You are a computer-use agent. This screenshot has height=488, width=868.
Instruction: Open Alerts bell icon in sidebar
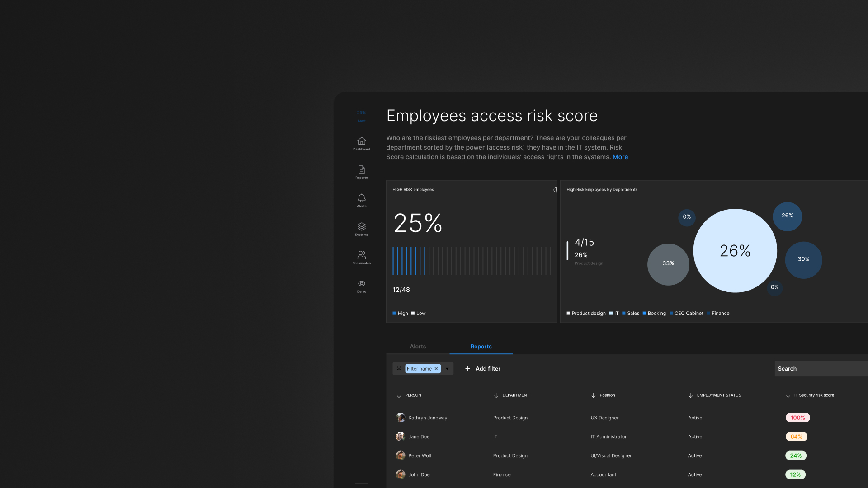[x=361, y=198]
